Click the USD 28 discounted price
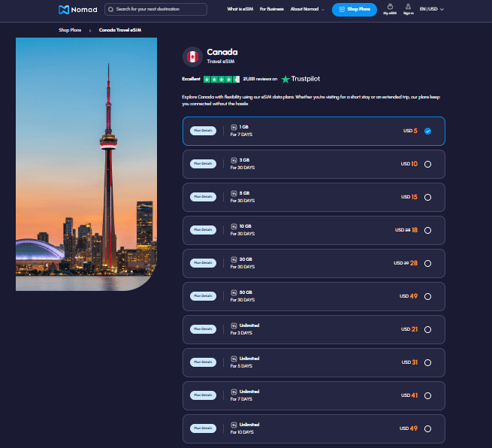Screen dimensions: 492x448 (414, 263)
